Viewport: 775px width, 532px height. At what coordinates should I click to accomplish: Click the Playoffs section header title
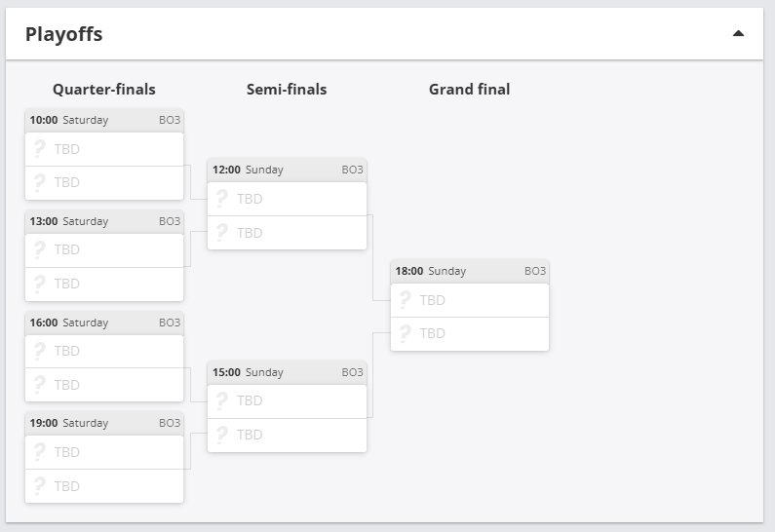point(64,34)
